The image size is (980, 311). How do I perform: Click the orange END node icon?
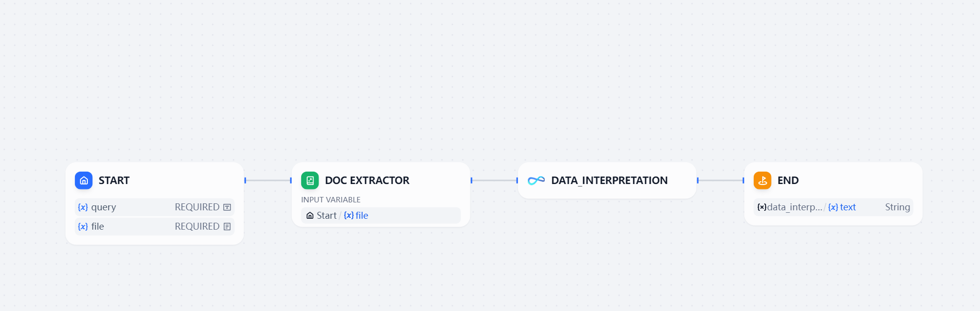[x=763, y=181]
